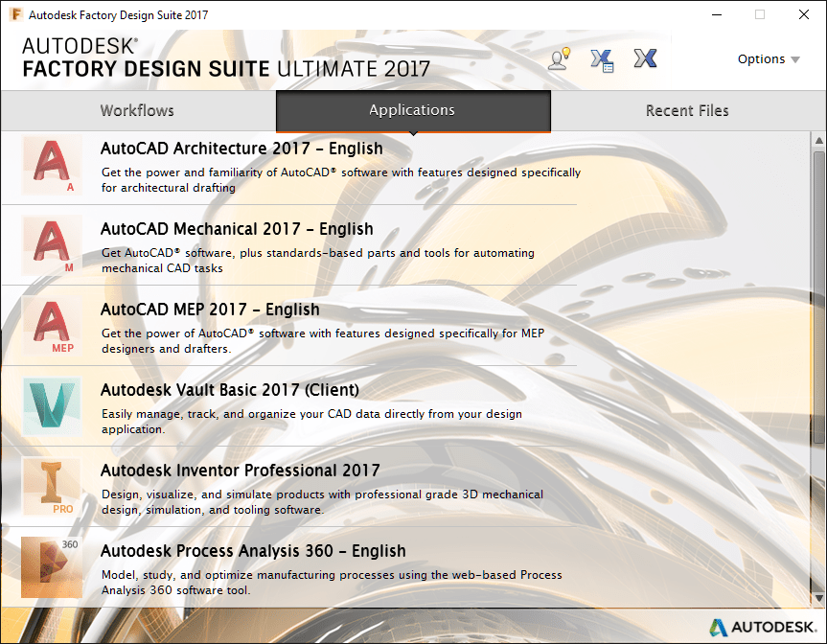Click the Factory Design Suite title bar icon
The width and height of the screenshot is (827, 644).
pos(13,14)
